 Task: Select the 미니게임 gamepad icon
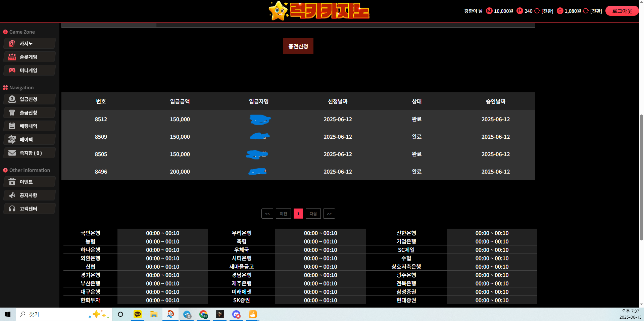(x=12, y=70)
